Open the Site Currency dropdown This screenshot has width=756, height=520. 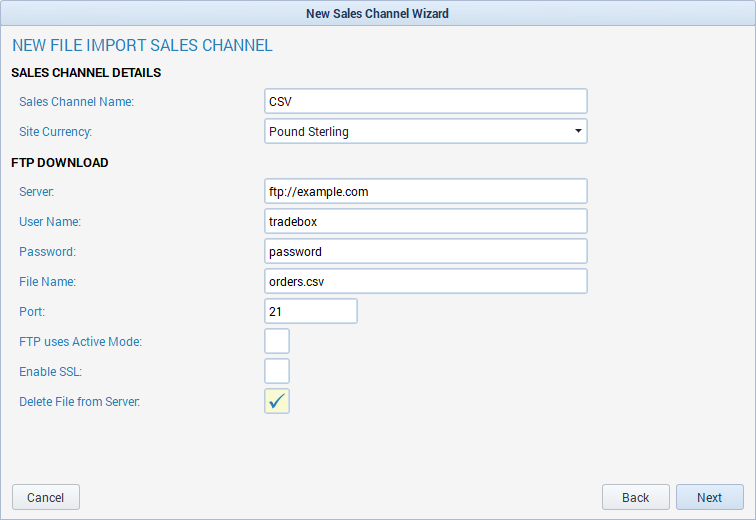[x=425, y=131]
